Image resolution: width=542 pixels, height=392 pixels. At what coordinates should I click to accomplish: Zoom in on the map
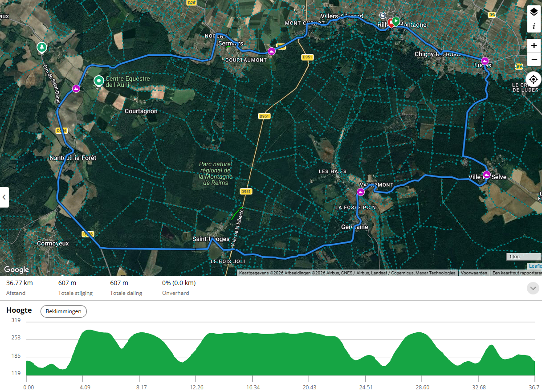(x=534, y=46)
